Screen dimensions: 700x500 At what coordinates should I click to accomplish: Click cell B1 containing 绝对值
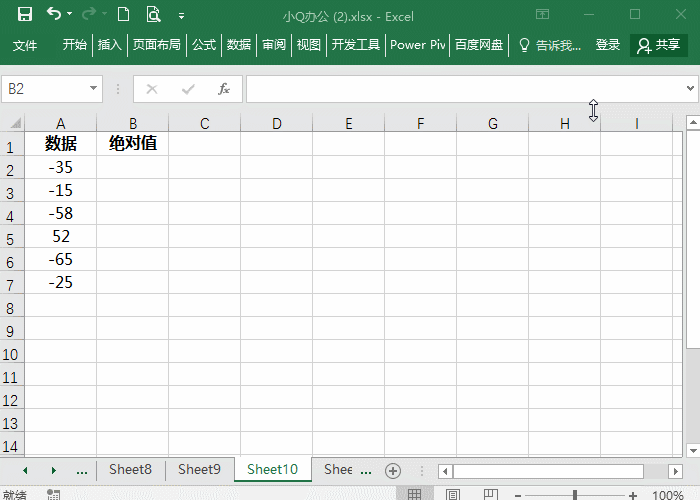point(133,144)
